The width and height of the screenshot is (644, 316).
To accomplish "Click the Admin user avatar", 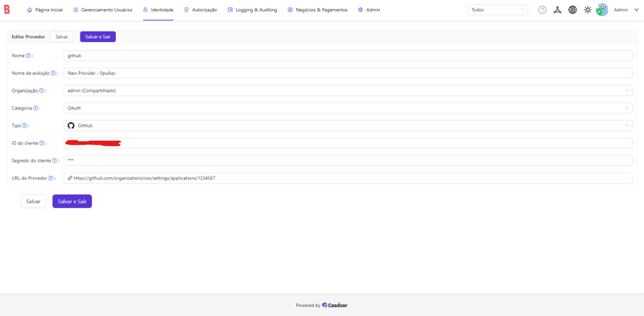I will point(602,10).
